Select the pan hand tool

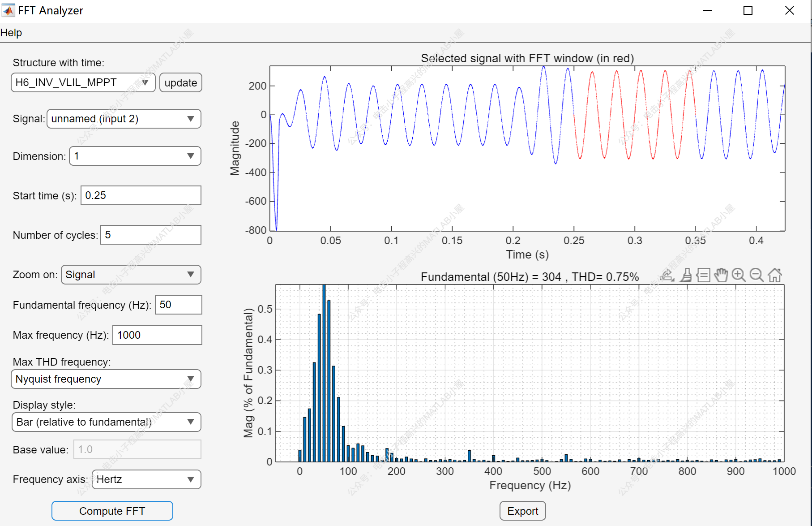click(721, 275)
